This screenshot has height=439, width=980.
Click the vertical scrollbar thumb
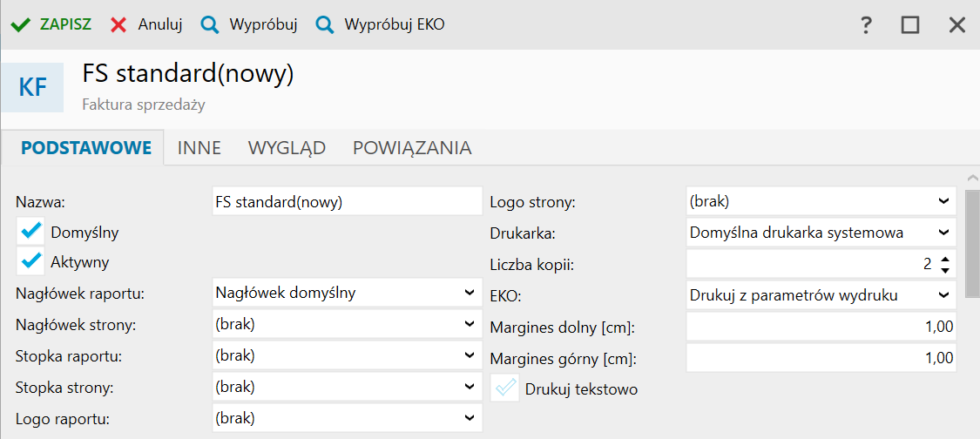click(x=972, y=244)
